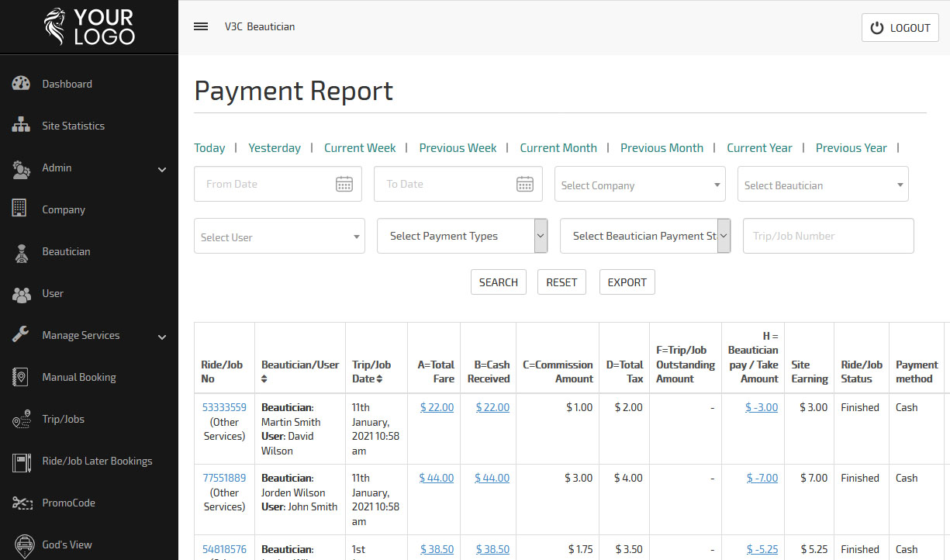Open the From Date calendar icon

click(344, 184)
